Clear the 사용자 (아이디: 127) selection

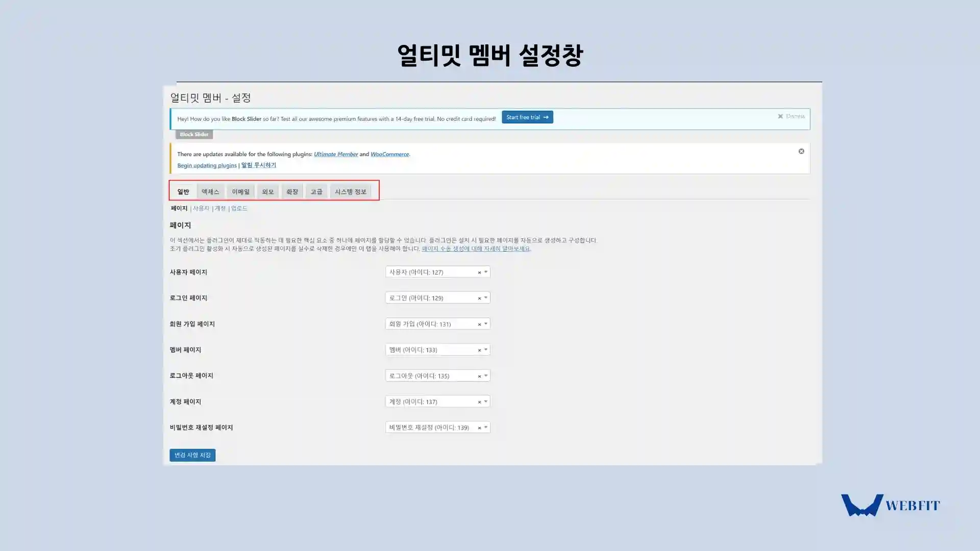click(479, 272)
